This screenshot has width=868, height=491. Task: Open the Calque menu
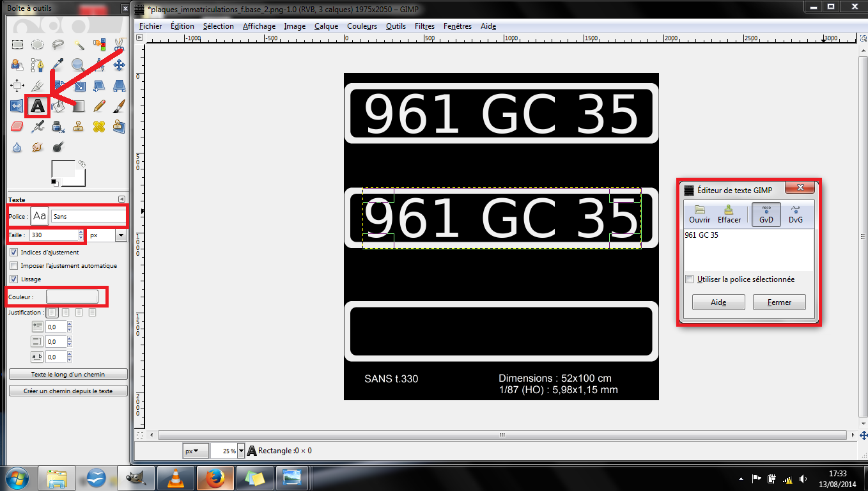coord(326,26)
